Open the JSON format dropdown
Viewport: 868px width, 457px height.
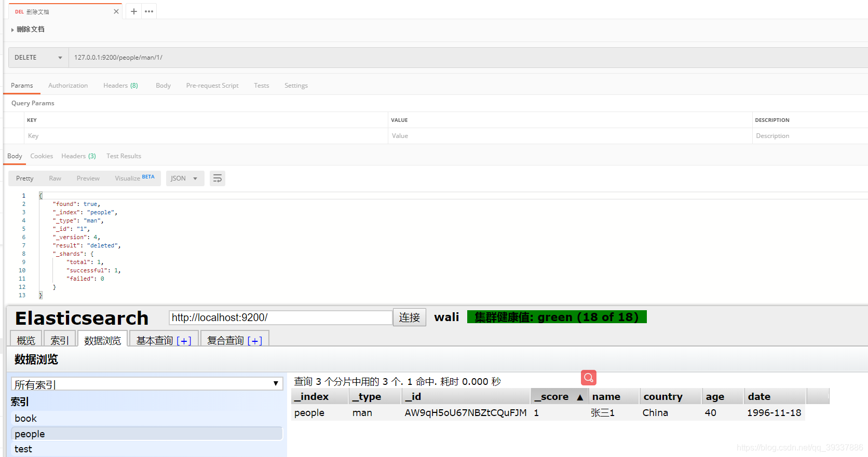pyautogui.click(x=185, y=178)
